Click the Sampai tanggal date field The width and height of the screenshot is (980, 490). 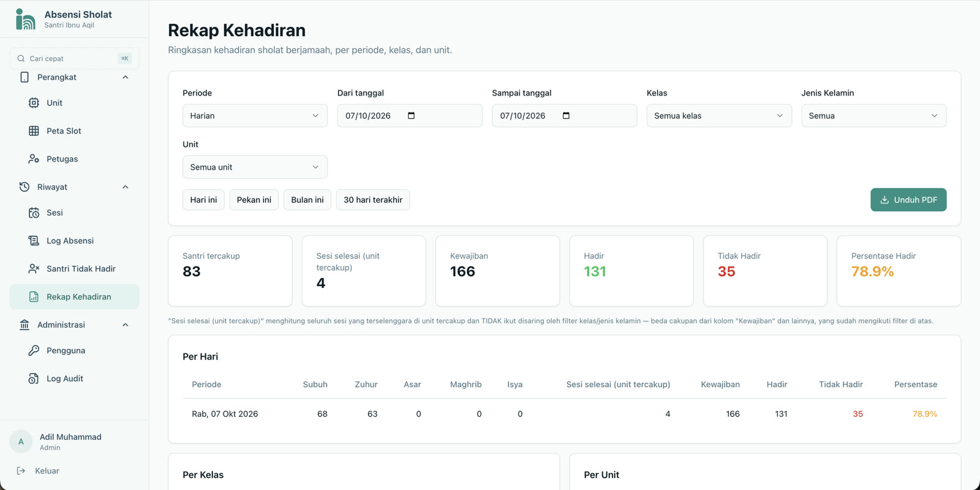pos(564,116)
